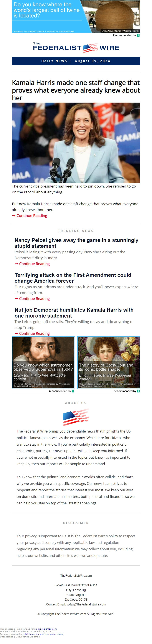Continue Reading the Nut job Democrat article
152x644 pixels.
pos(32,333)
